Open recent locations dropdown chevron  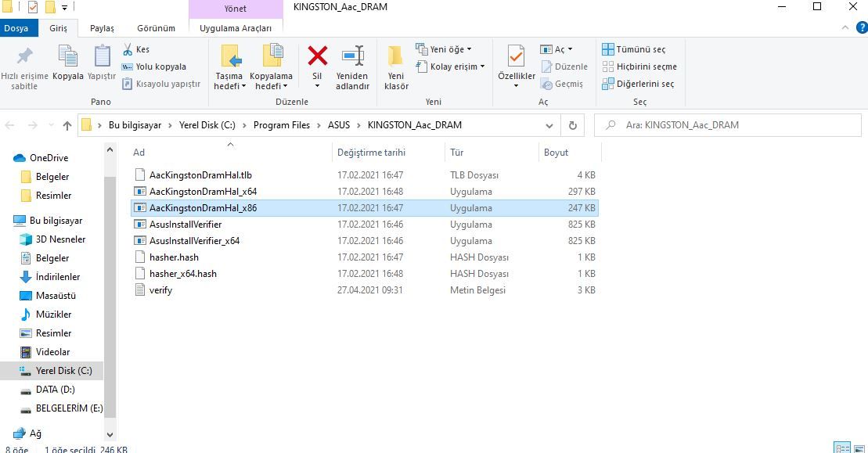click(51, 125)
